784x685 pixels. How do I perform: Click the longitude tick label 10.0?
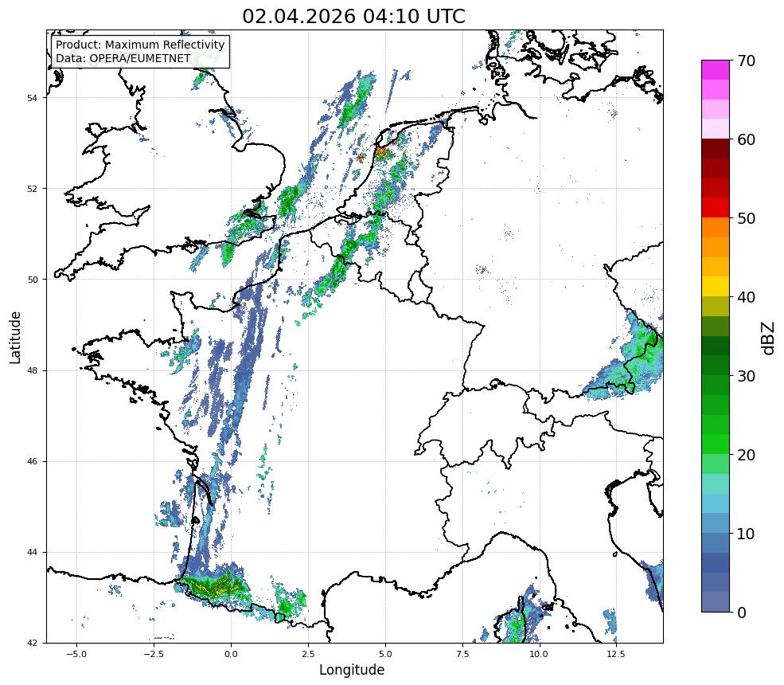click(539, 654)
